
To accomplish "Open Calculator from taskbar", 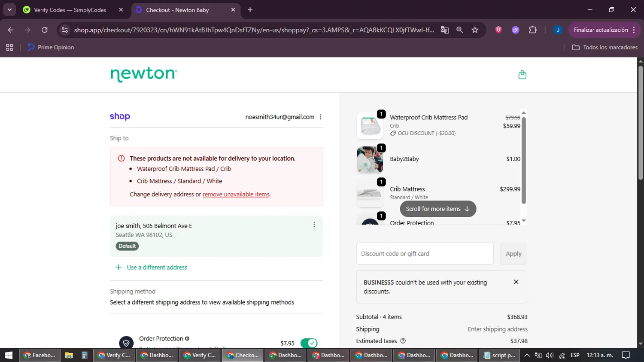I will click(85, 355).
